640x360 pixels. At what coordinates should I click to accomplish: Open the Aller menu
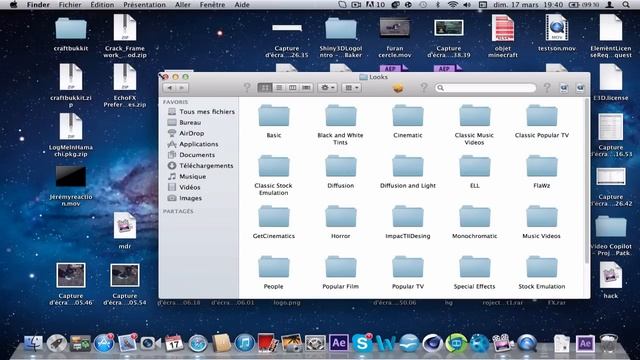click(x=182, y=5)
